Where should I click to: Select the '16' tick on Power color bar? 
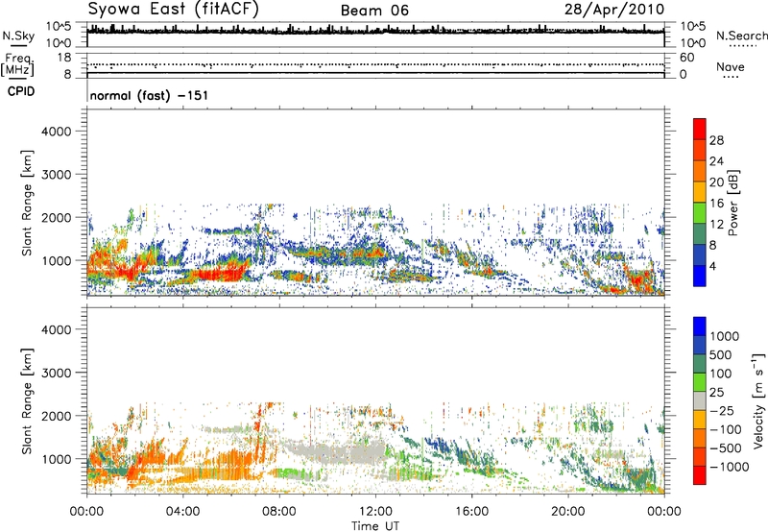716,204
